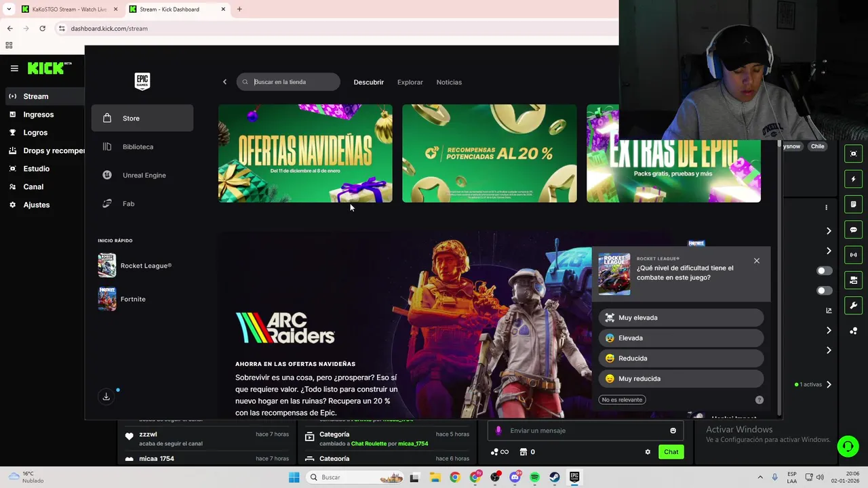
Task: Click the wrench icon in Kick right toolbar
Action: [853, 305]
